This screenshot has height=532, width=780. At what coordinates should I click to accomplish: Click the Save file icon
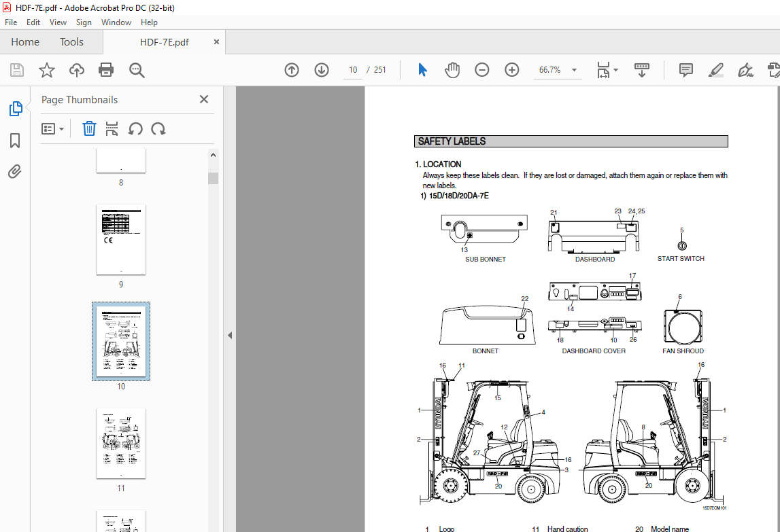pos(17,70)
